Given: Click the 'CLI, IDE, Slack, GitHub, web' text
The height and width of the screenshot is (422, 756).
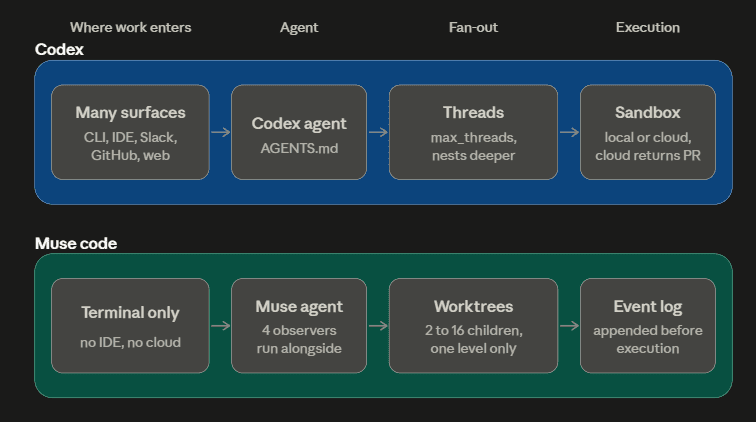Looking at the screenshot, I should (x=130, y=146).
